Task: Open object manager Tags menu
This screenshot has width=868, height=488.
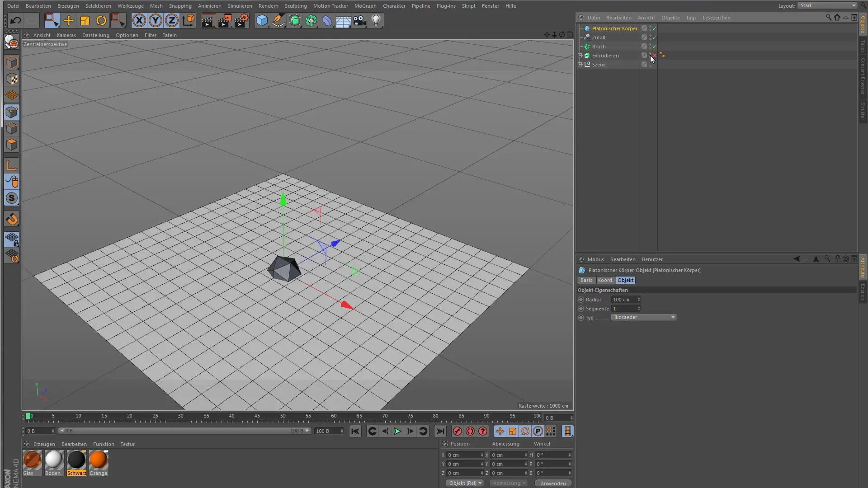Action: click(x=691, y=18)
